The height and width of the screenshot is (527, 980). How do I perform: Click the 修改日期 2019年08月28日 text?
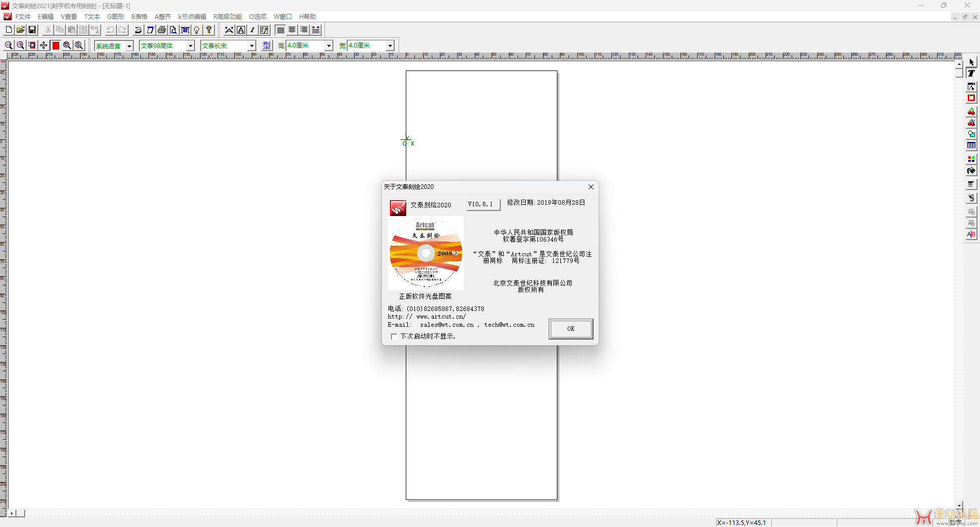coord(546,203)
